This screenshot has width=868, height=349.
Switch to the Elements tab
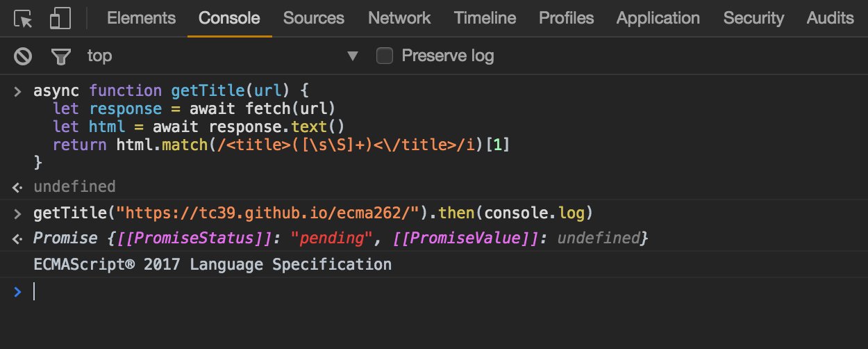[141, 18]
